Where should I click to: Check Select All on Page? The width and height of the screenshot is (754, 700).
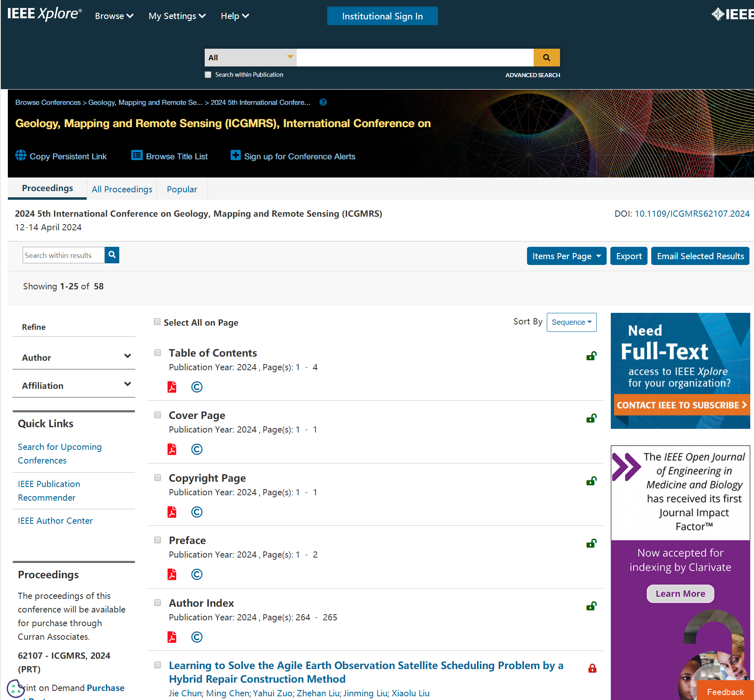point(157,322)
